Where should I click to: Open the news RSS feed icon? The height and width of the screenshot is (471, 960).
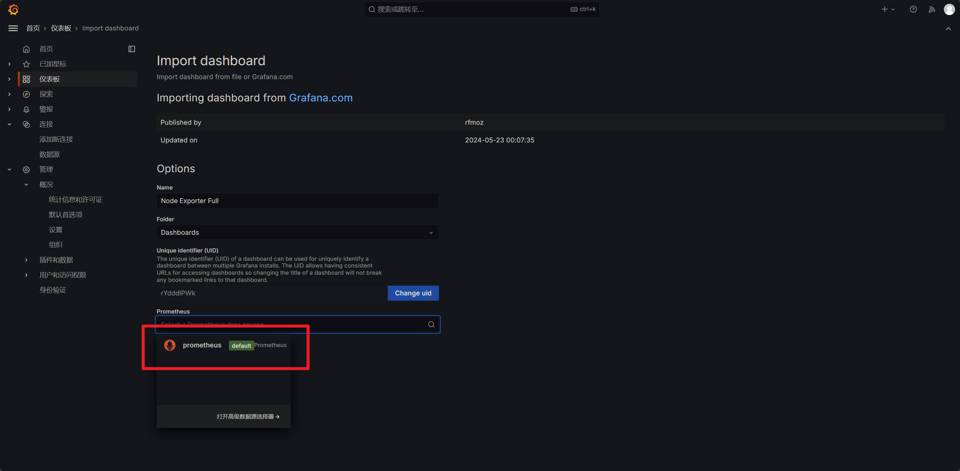click(931, 9)
